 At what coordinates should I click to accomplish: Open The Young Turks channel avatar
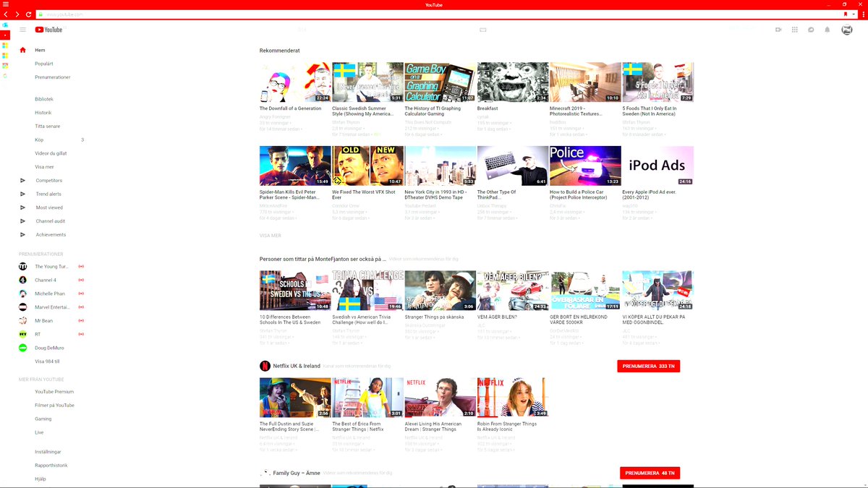click(22, 267)
